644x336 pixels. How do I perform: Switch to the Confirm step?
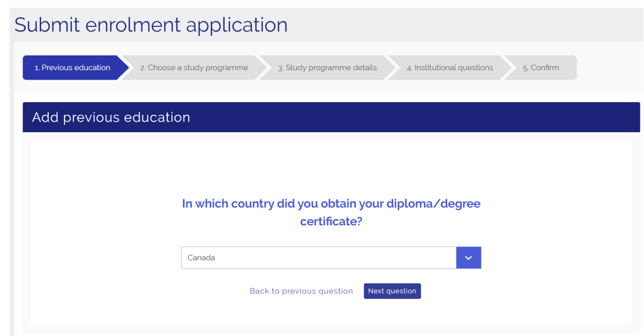(541, 68)
